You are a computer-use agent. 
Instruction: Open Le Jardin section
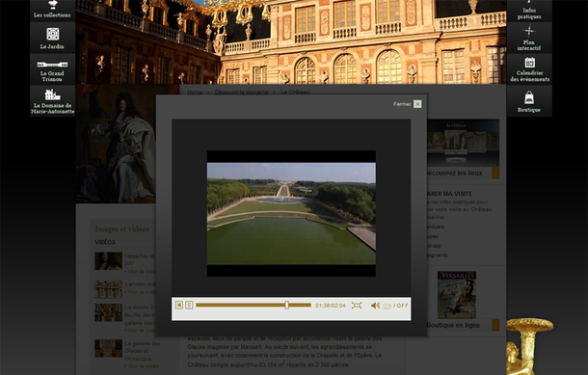pos(52,38)
